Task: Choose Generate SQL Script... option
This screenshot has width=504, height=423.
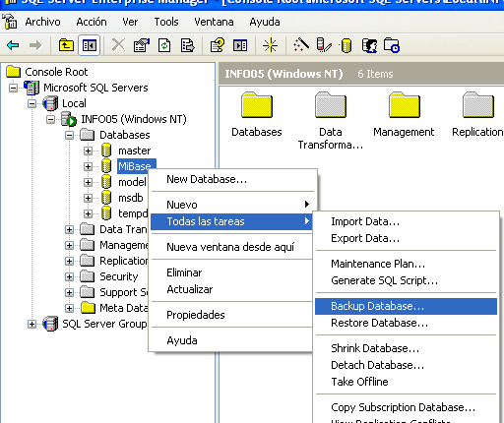Action: click(406, 280)
